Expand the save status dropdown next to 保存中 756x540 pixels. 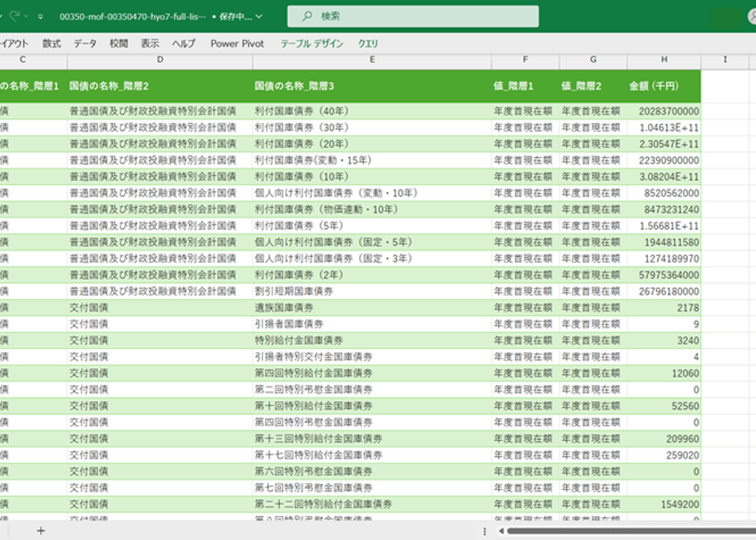[259, 16]
